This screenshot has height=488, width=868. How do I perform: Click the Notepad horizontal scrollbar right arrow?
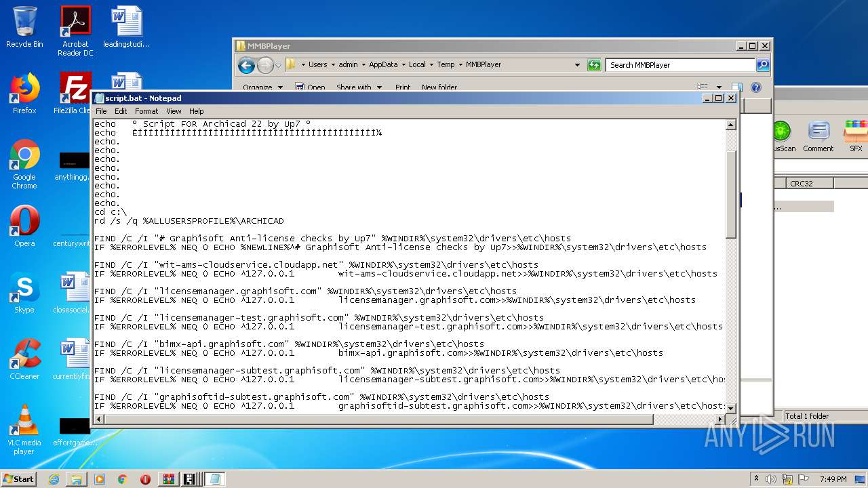tap(719, 420)
